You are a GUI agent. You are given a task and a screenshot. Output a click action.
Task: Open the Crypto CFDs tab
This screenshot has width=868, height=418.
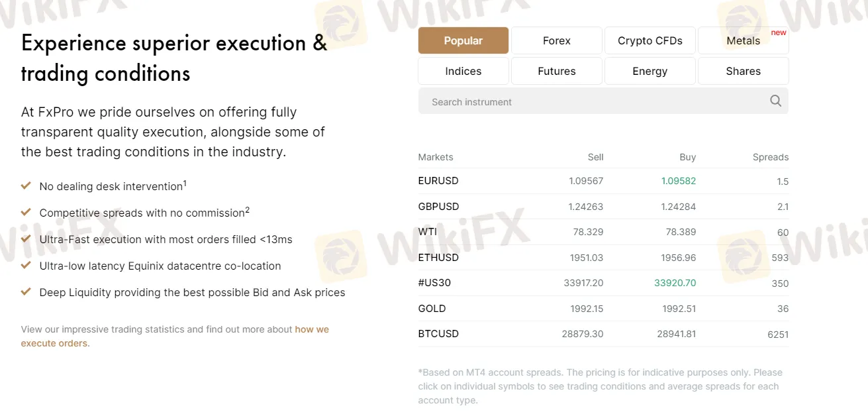coord(650,40)
